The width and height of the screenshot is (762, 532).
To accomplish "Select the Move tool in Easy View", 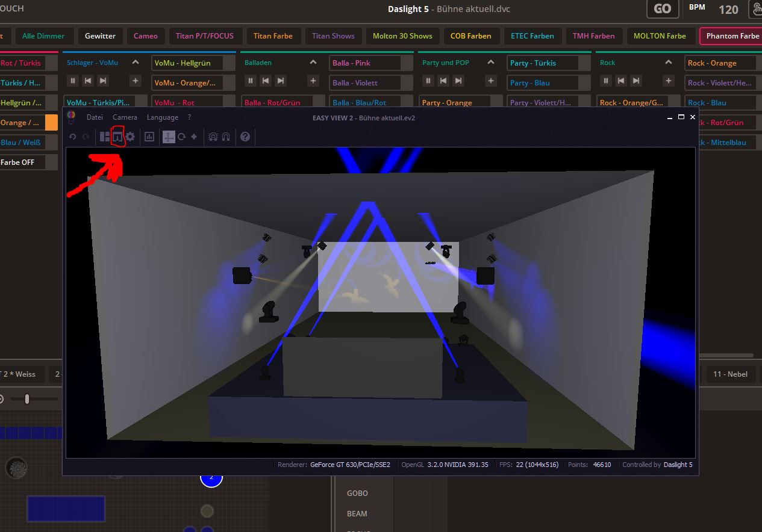I will 169,137.
